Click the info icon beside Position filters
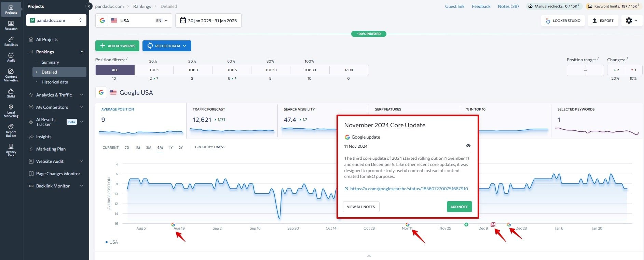 click(127, 58)
